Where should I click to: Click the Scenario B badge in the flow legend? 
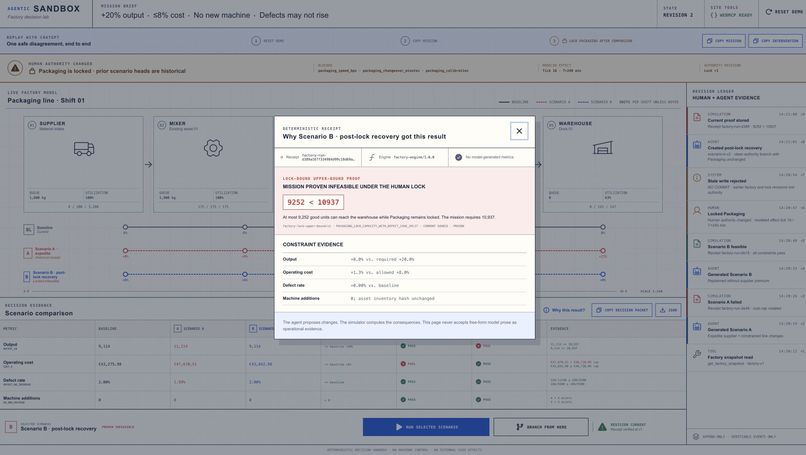tap(26, 277)
